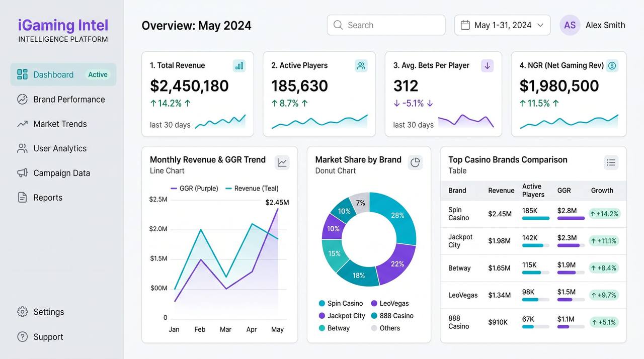
Task: Open Brand Performance in the sidebar
Action: tap(69, 100)
